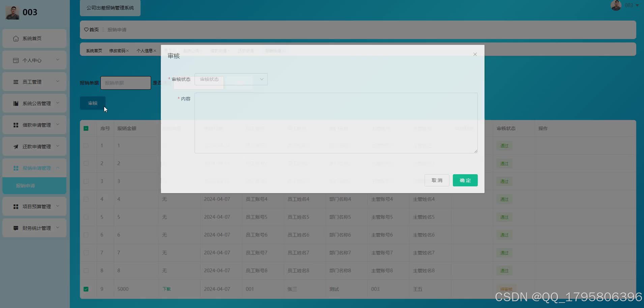Switch to the 个人信息 tab
Viewport: 644px width, 308px height.
[x=144, y=51]
